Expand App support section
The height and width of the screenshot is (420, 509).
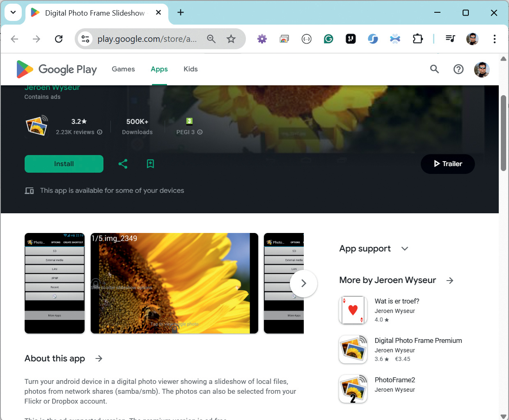click(405, 249)
